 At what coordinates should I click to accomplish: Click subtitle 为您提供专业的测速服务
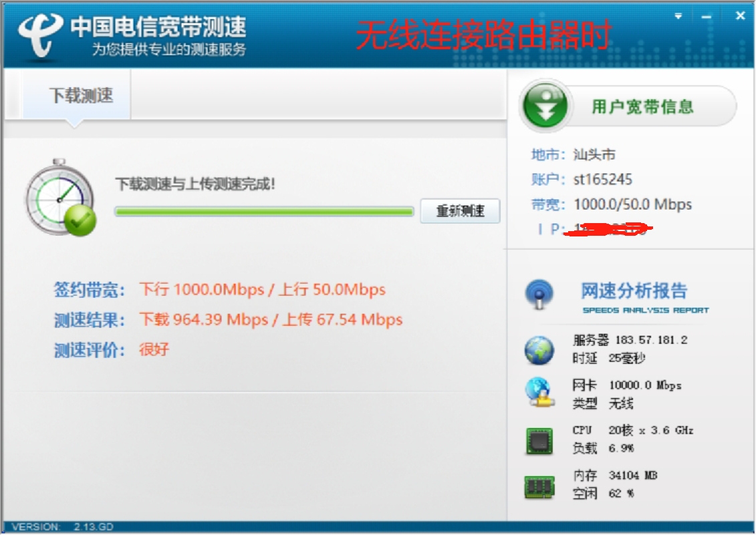point(168,49)
